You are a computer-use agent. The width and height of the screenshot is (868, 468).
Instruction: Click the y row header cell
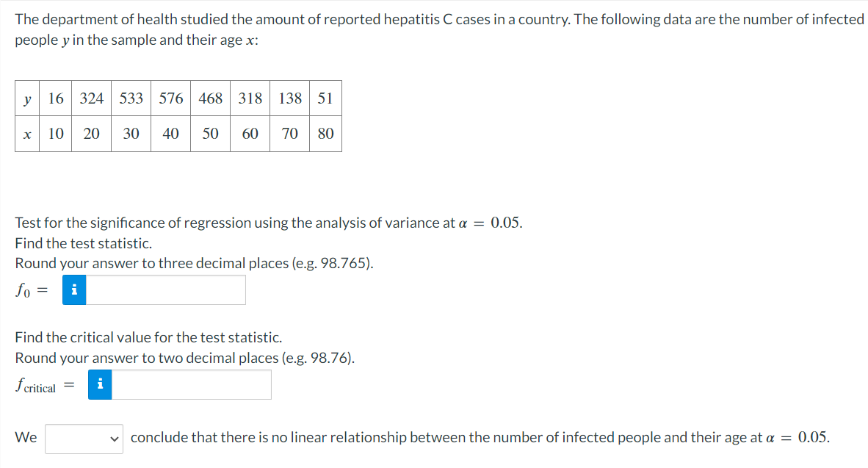[27, 98]
